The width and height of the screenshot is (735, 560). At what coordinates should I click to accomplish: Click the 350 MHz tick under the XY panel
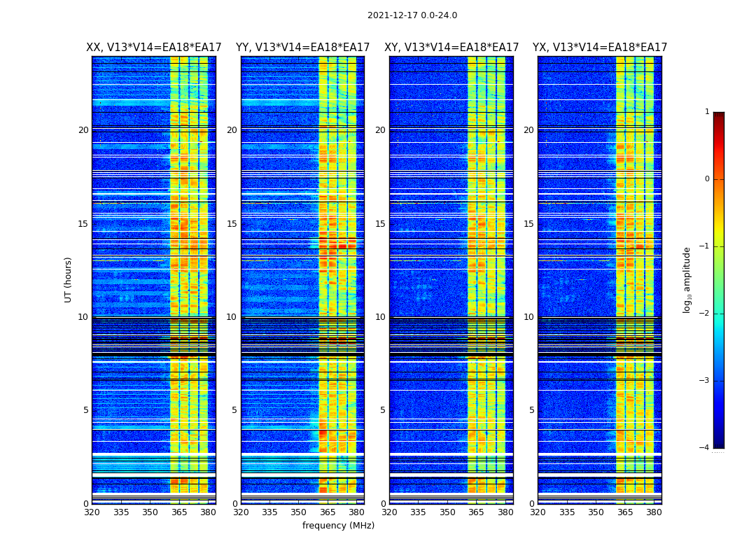(447, 512)
